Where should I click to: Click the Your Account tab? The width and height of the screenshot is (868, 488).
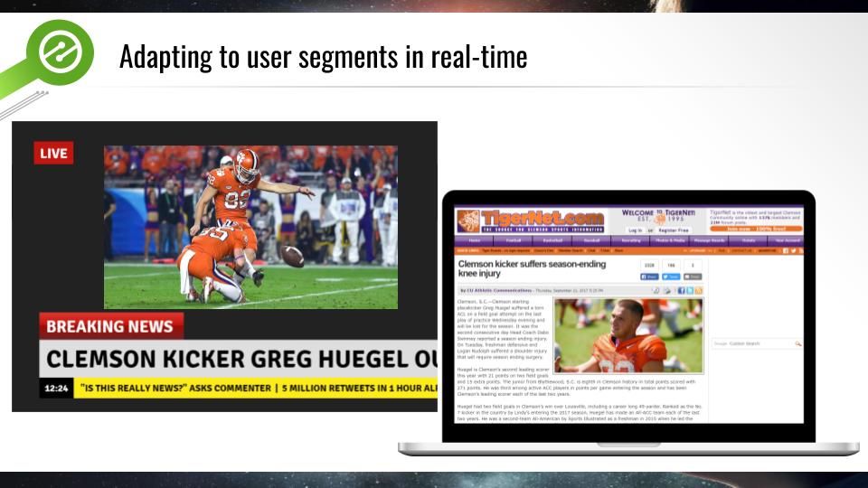pyautogui.click(x=787, y=240)
